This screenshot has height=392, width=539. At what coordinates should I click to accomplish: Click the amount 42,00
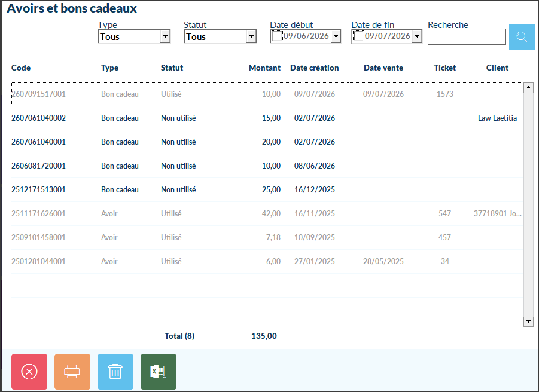pyautogui.click(x=271, y=213)
